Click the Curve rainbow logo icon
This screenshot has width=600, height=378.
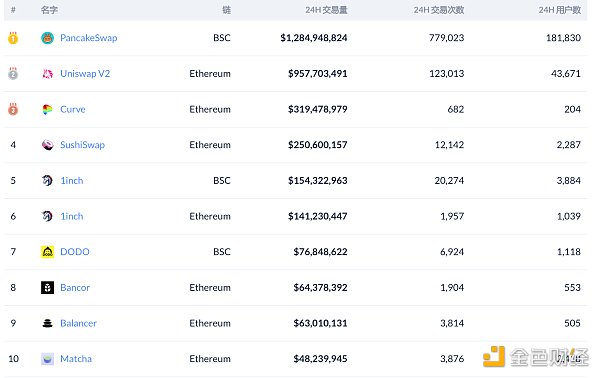coord(47,109)
